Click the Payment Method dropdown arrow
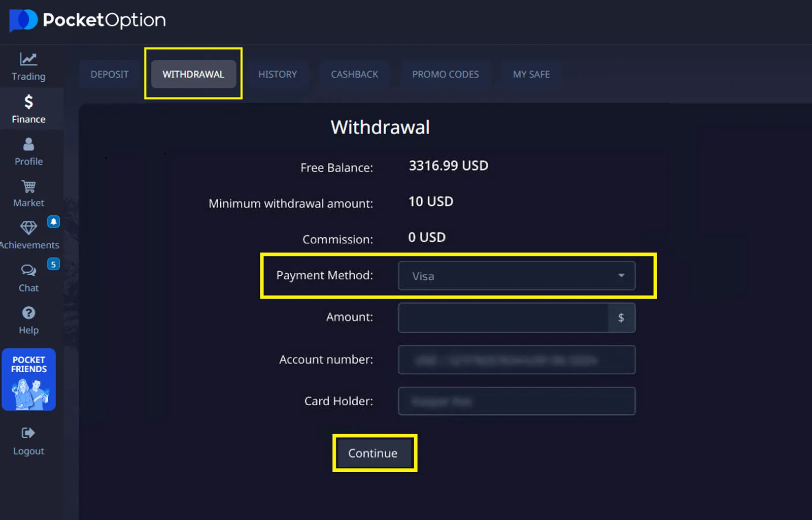This screenshot has height=520, width=812. click(x=621, y=276)
